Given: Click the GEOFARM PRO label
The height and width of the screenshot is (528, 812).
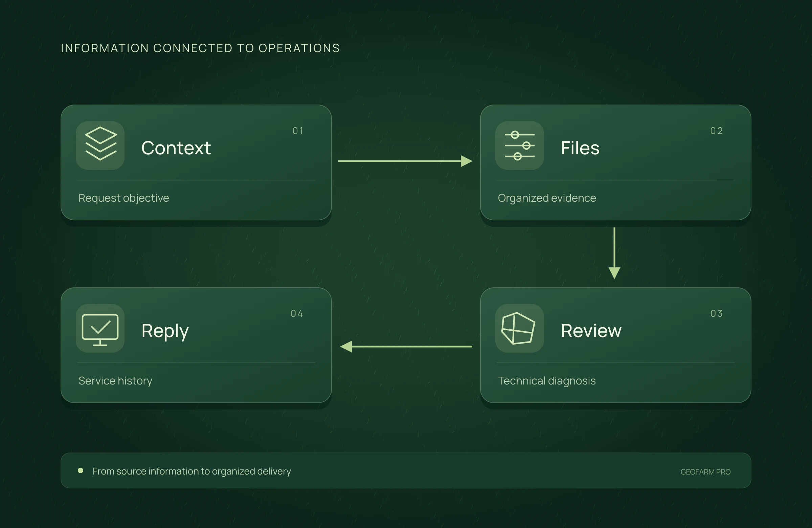Looking at the screenshot, I should (705, 472).
